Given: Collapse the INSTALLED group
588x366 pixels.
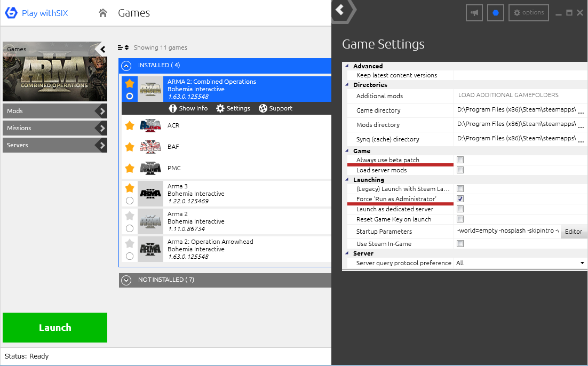Looking at the screenshot, I should [126, 66].
